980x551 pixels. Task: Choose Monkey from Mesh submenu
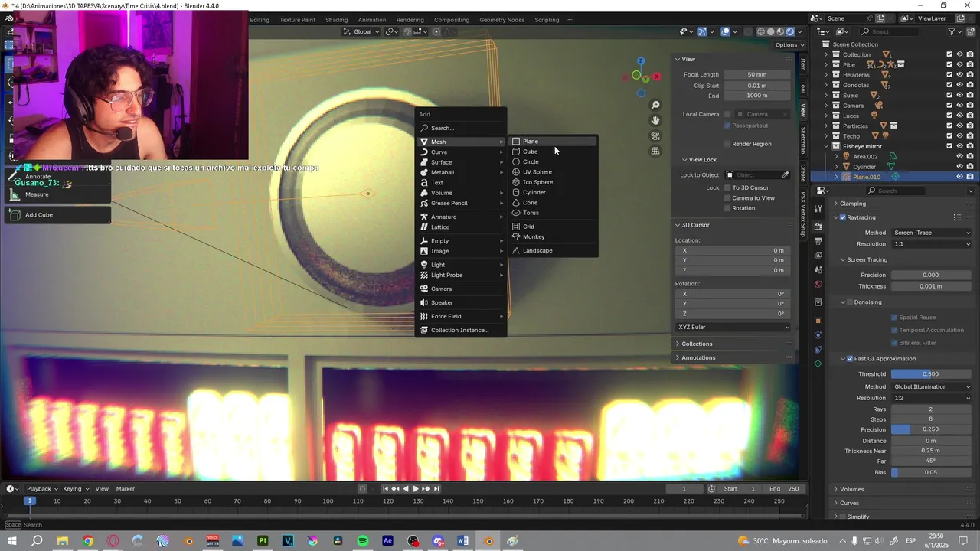point(553,236)
